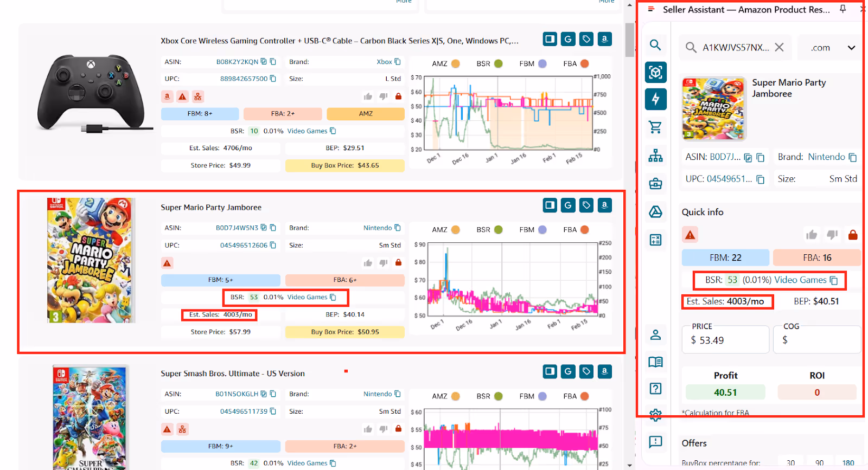
Task: Open the user account icon in the sidebar
Action: point(655,335)
